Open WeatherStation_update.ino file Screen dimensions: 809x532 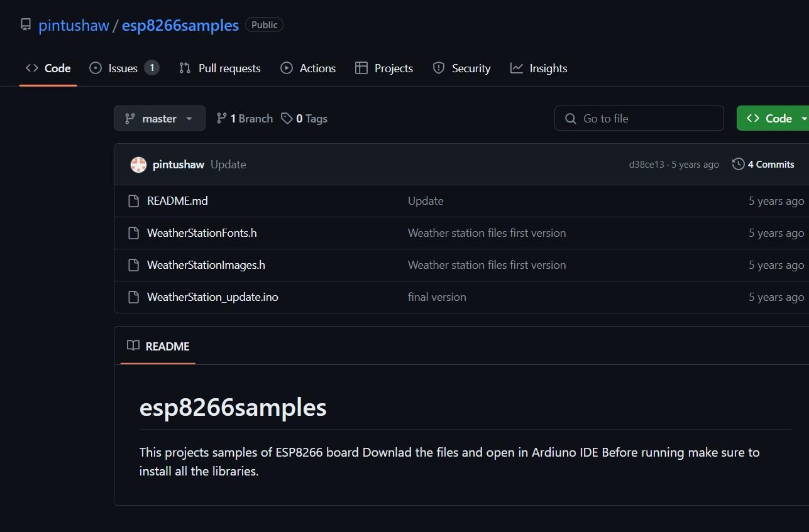click(x=212, y=297)
